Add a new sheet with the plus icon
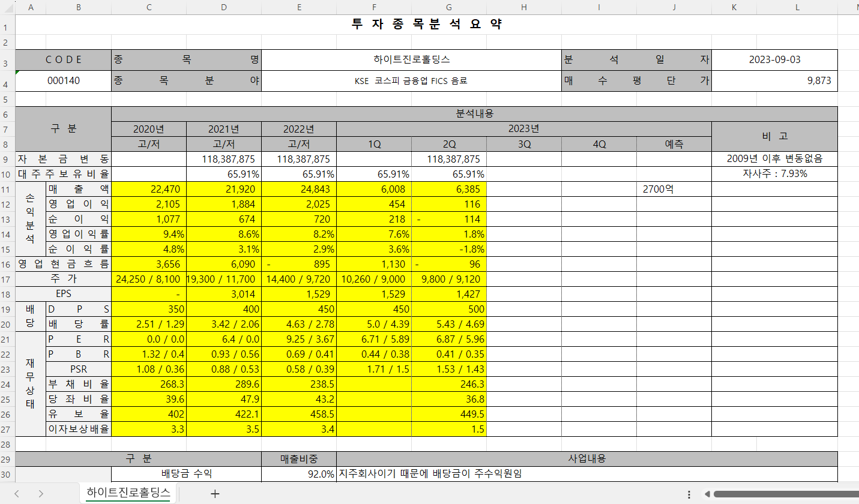The width and height of the screenshot is (859, 504). tap(215, 494)
